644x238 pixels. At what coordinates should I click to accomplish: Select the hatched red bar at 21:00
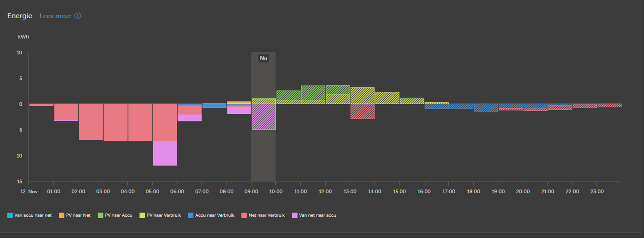point(560,108)
